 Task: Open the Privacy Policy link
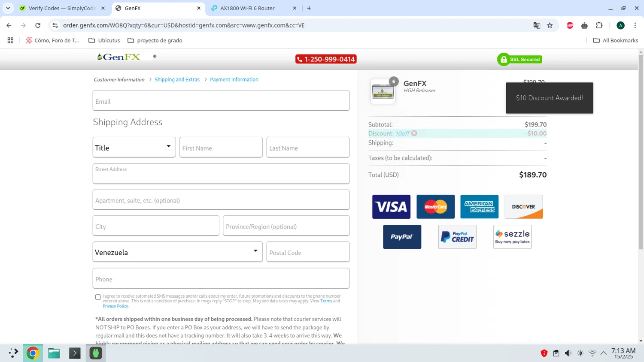tap(115, 306)
